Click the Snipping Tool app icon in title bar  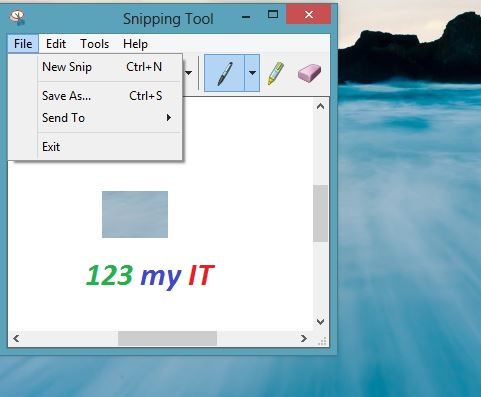coord(17,18)
